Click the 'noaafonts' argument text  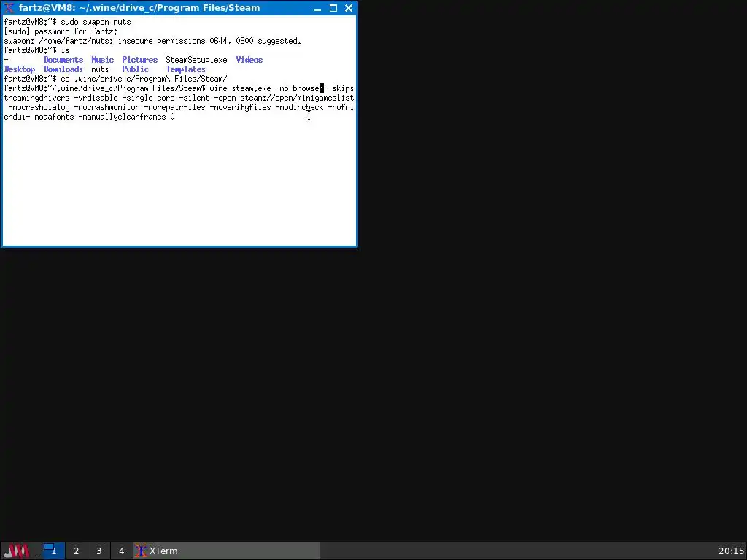pyautogui.click(x=54, y=117)
